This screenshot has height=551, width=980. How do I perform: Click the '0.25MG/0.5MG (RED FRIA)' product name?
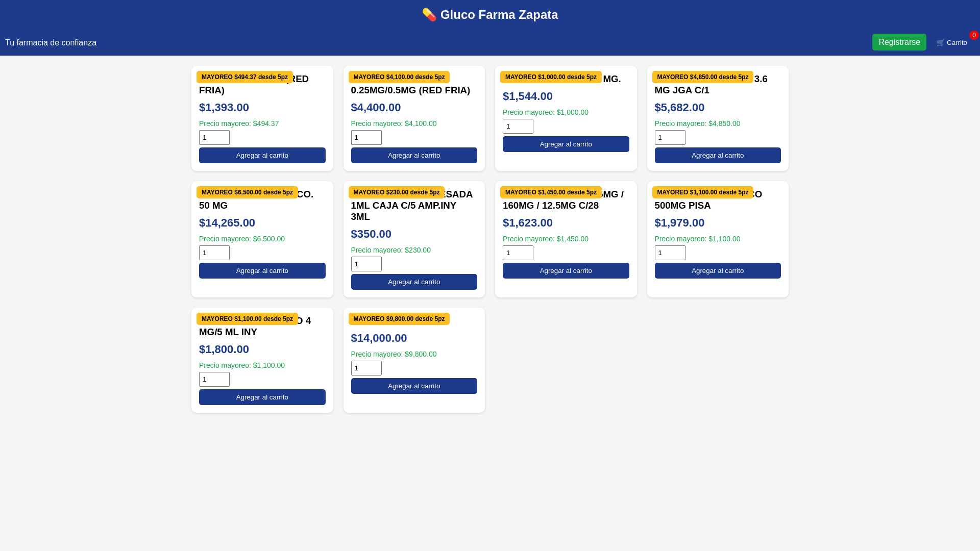(410, 90)
